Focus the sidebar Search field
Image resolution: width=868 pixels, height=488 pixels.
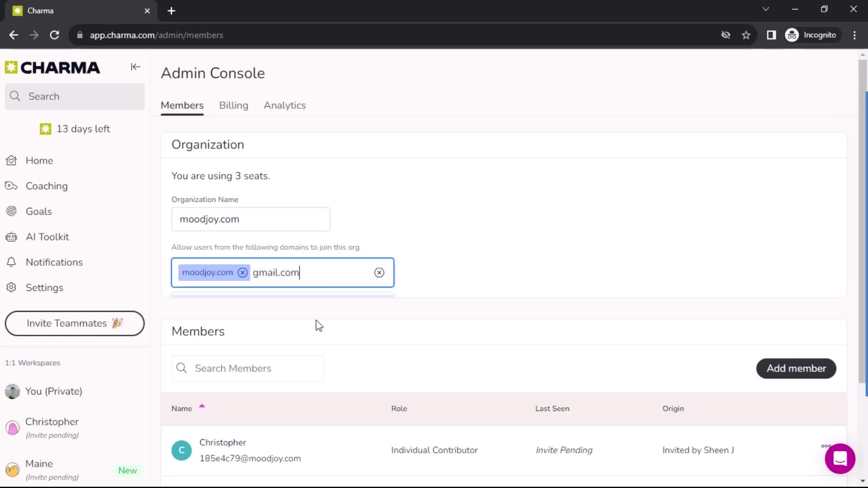tap(75, 96)
